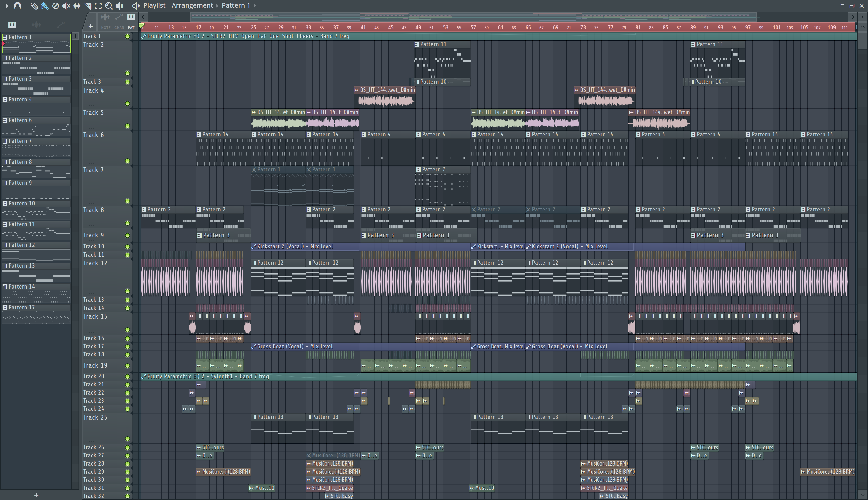Image resolution: width=868 pixels, height=500 pixels.
Task: Click the speaker icon before Playlist title
Action: click(x=136, y=6)
